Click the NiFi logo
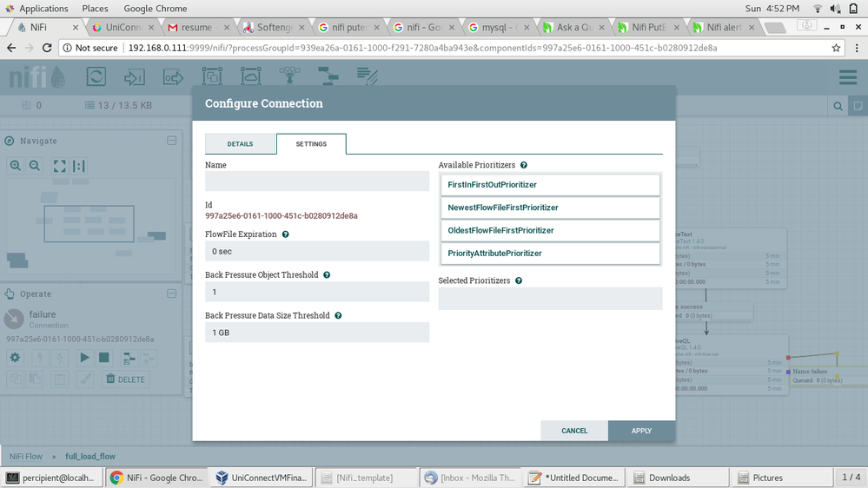This screenshot has height=488, width=868. point(36,77)
